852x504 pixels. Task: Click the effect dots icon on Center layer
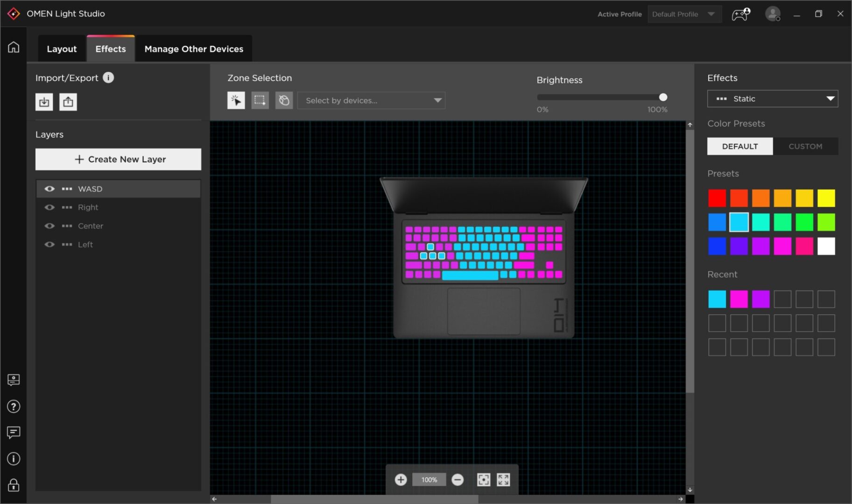click(x=67, y=226)
